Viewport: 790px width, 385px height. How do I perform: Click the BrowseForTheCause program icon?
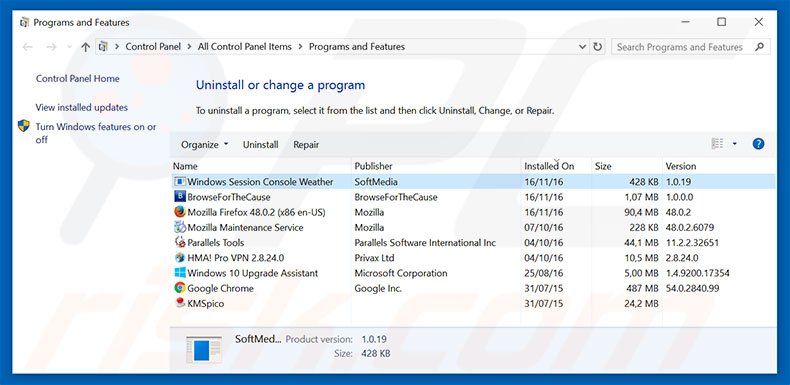(180, 197)
